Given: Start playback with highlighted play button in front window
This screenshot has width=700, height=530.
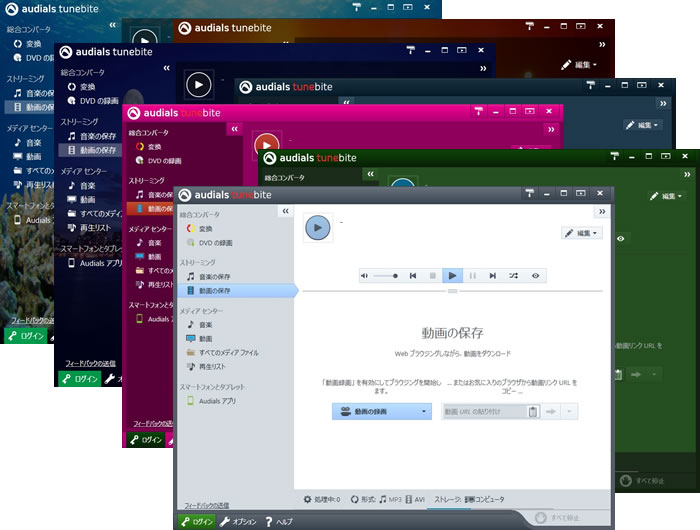Looking at the screenshot, I should pyautogui.click(x=452, y=275).
